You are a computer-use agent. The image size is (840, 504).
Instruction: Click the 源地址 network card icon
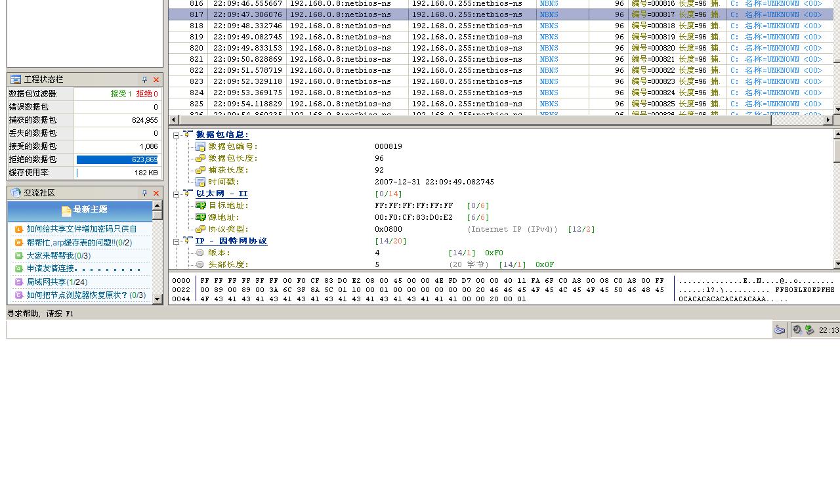click(200, 217)
